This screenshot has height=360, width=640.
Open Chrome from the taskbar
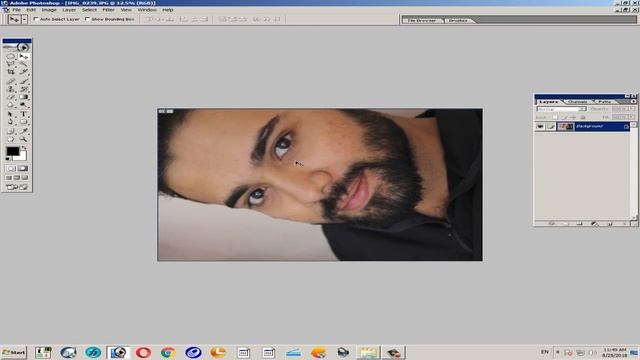[x=168, y=352]
